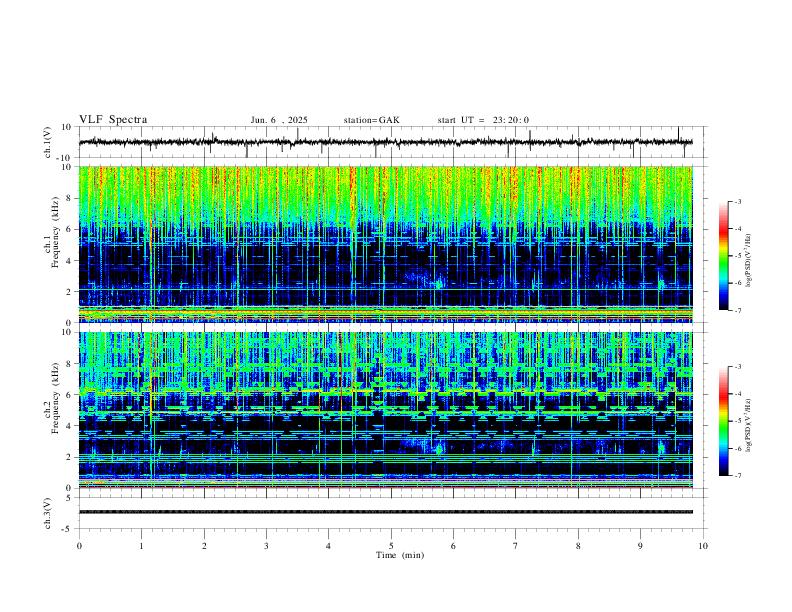Click the "-3" tick on ch.1 colorbar

coord(738,201)
